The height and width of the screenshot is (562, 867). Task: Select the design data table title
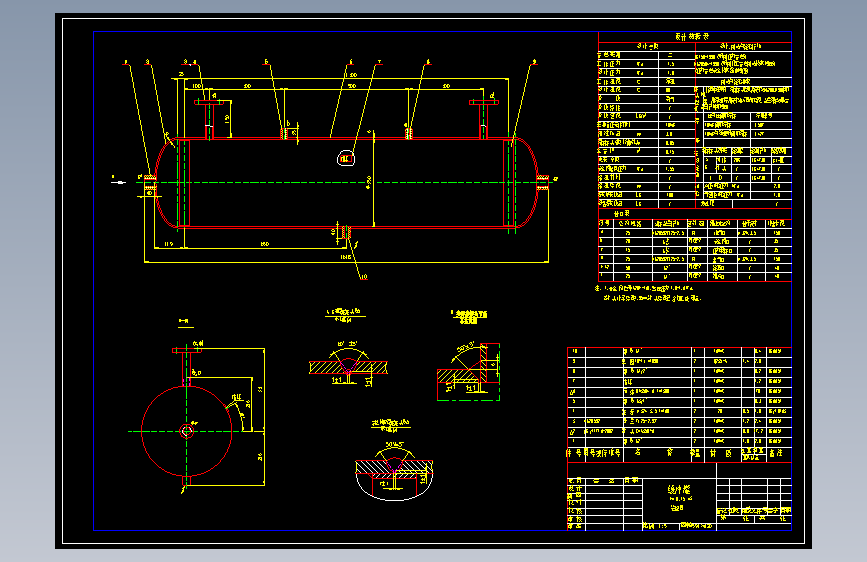(692, 37)
